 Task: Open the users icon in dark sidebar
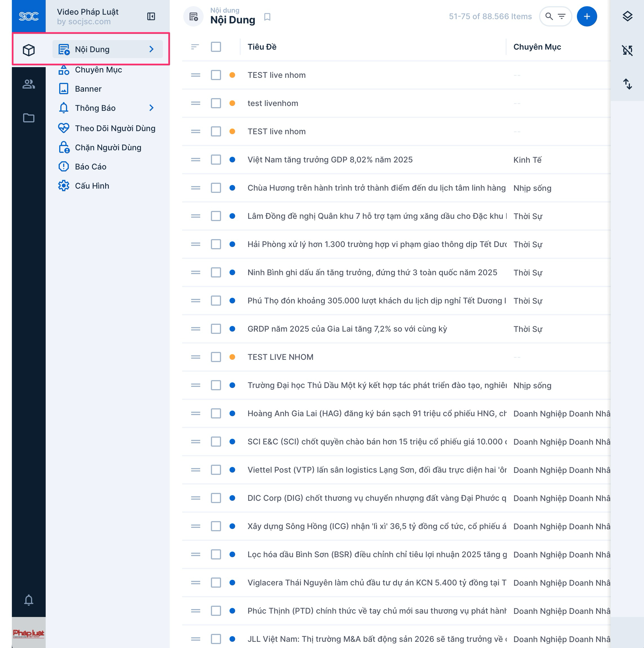28,84
